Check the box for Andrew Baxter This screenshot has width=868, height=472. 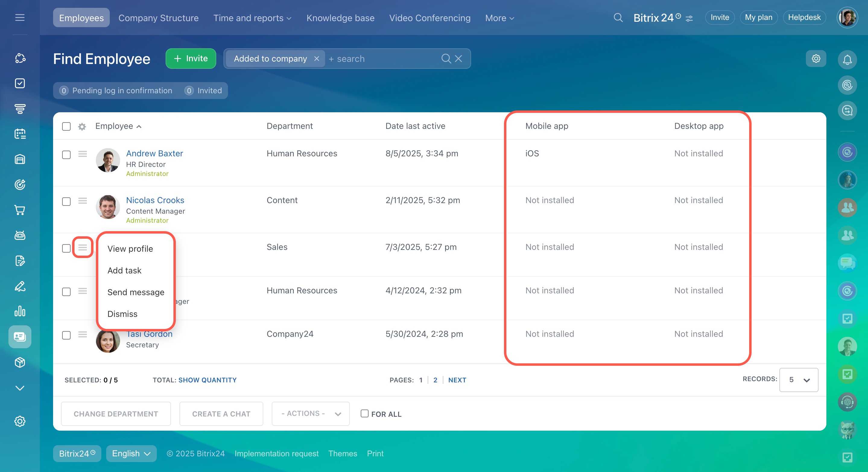click(x=66, y=155)
